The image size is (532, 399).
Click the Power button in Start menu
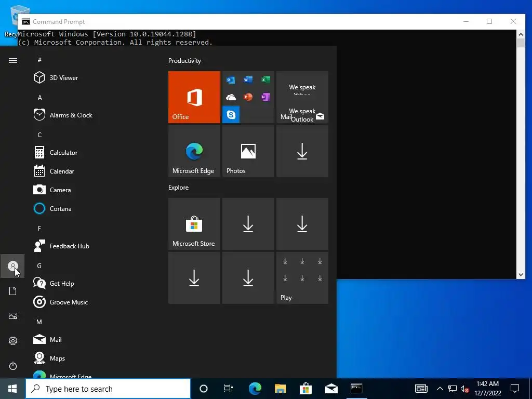tap(12, 366)
